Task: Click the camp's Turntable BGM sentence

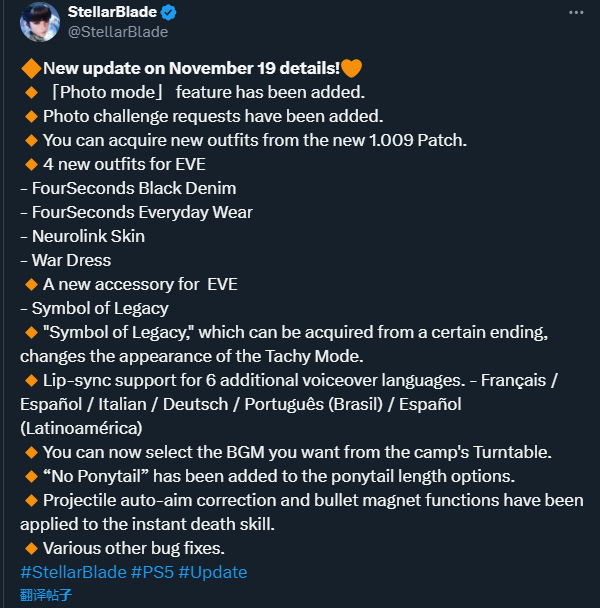Action: 297,453
